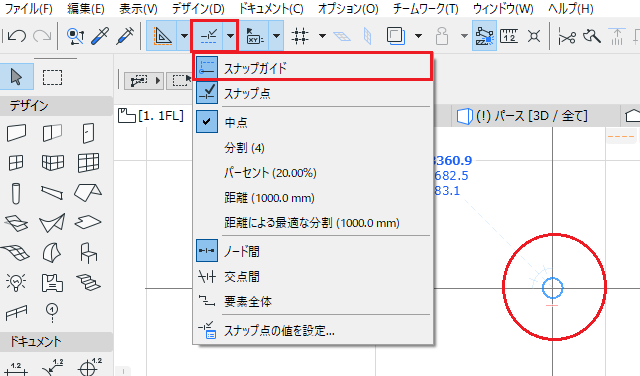This screenshot has height=376, width=640.
Task: Open the suspend groups dropdown arrow
Action: coord(464,36)
